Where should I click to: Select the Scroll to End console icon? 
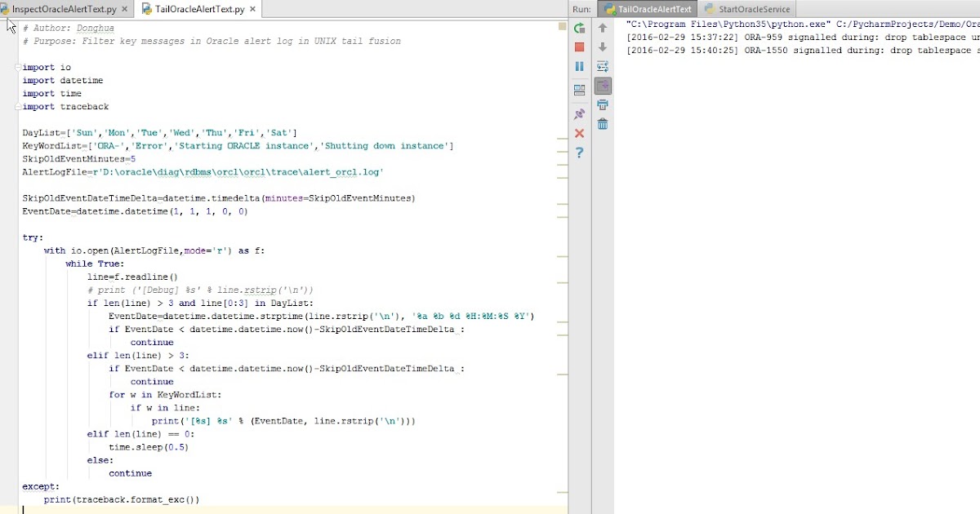tap(602, 85)
